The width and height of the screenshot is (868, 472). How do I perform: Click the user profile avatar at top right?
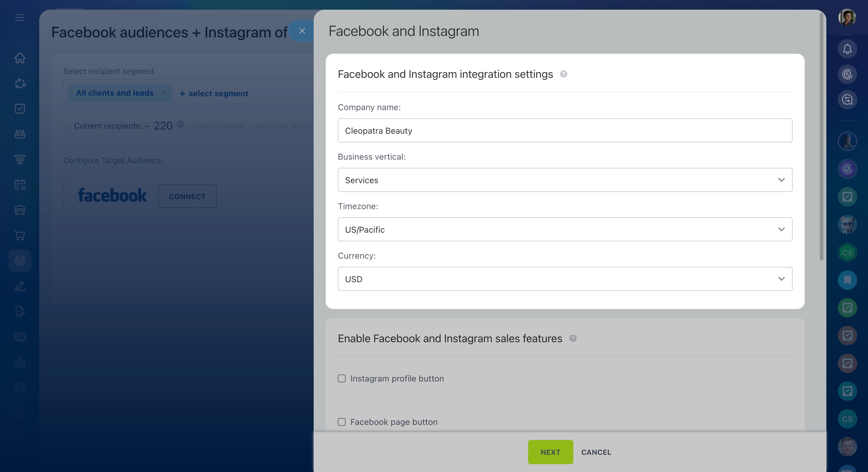847,18
